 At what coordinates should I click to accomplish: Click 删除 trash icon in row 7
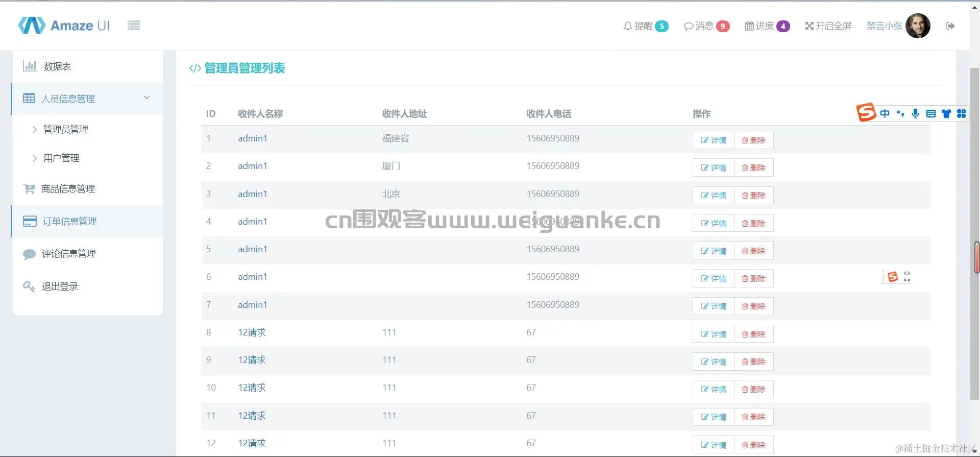coord(745,306)
